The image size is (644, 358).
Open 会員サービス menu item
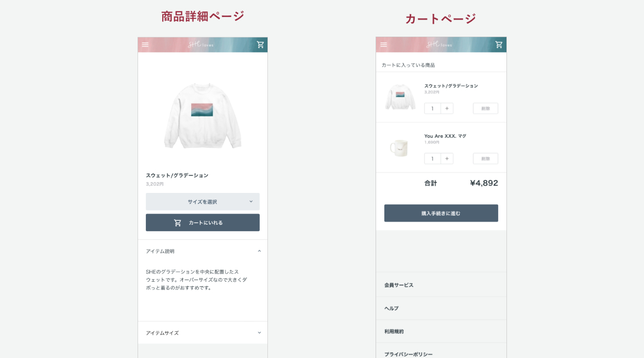point(441,285)
